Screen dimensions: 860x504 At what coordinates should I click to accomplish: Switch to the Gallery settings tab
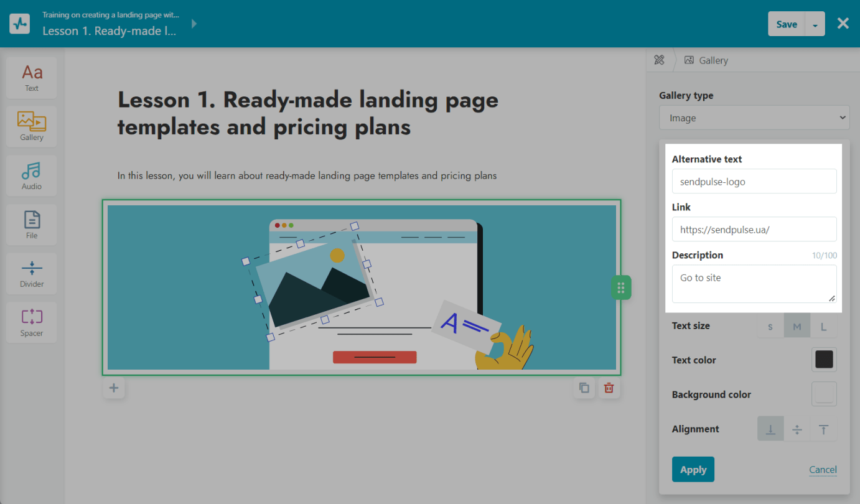pos(706,60)
